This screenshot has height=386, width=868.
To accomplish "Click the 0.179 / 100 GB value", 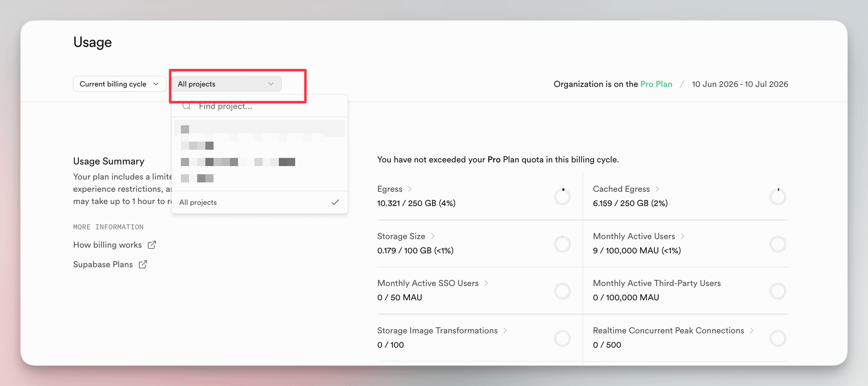I will click(415, 251).
